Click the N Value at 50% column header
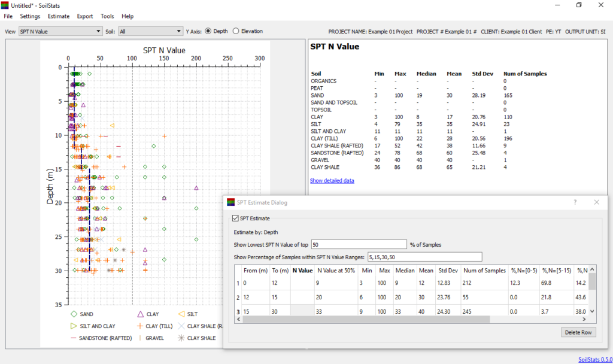Viewport: 613px width, 364px height. coord(336,270)
